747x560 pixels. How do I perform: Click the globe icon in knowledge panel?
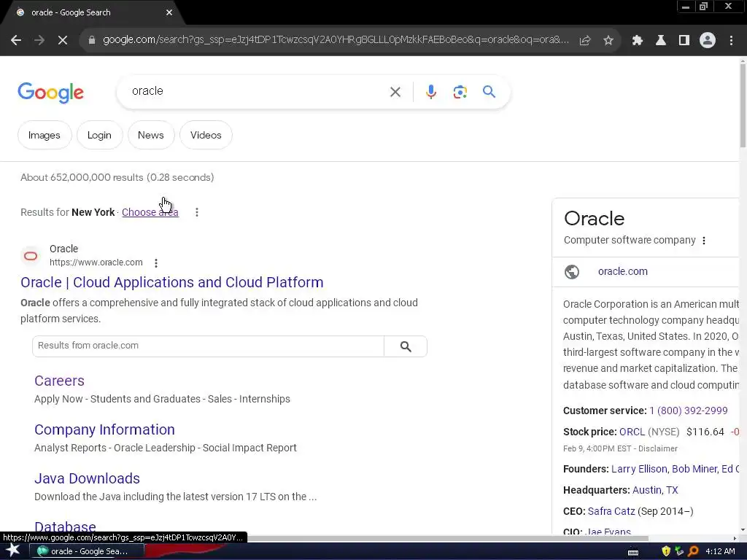(572, 272)
